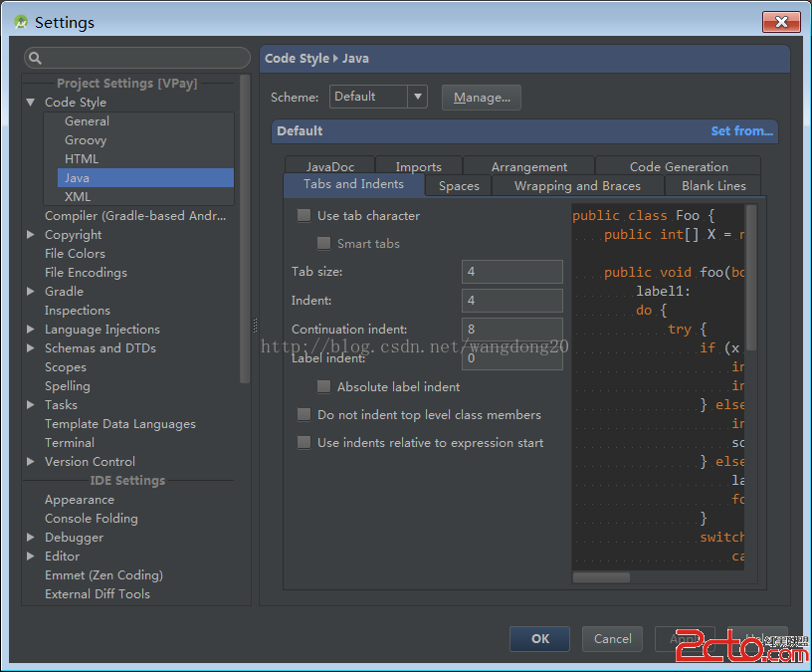Click the Set from... link
Image resolution: width=812 pixels, height=672 pixels.
pyautogui.click(x=741, y=131)
